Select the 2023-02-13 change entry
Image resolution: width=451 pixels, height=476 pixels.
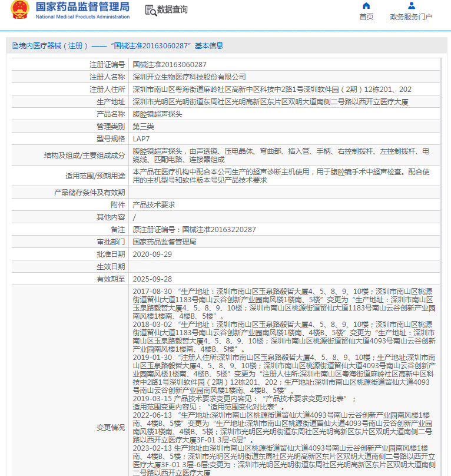(x=284, y=460)
